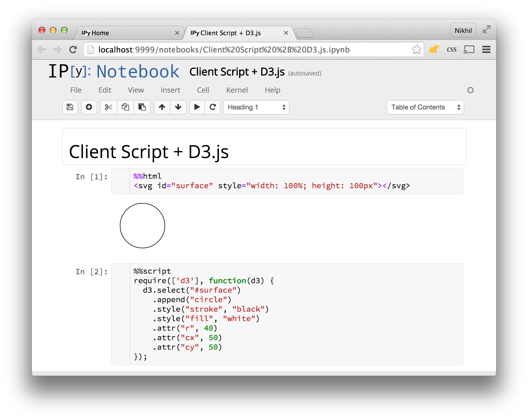Open the View menu
Image resolution: width=528 pixels, height=420 pixels.
tap(136, 90)
